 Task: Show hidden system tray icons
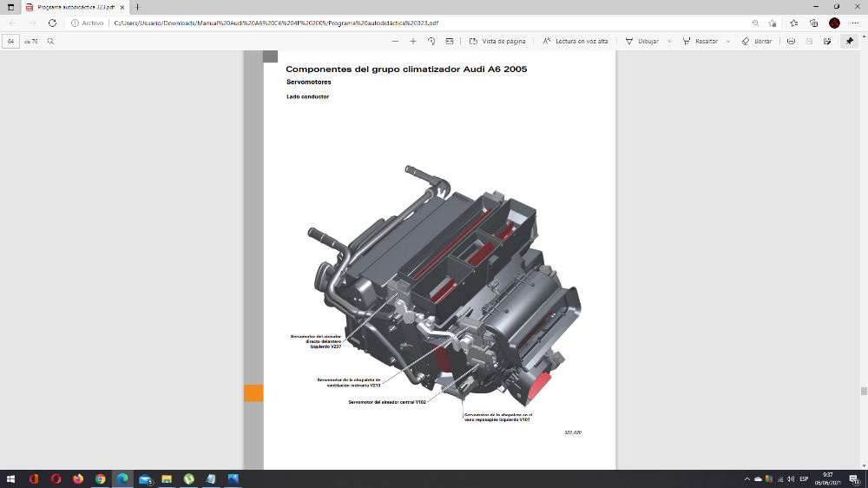pyautogui.click(x=746, y=479)
